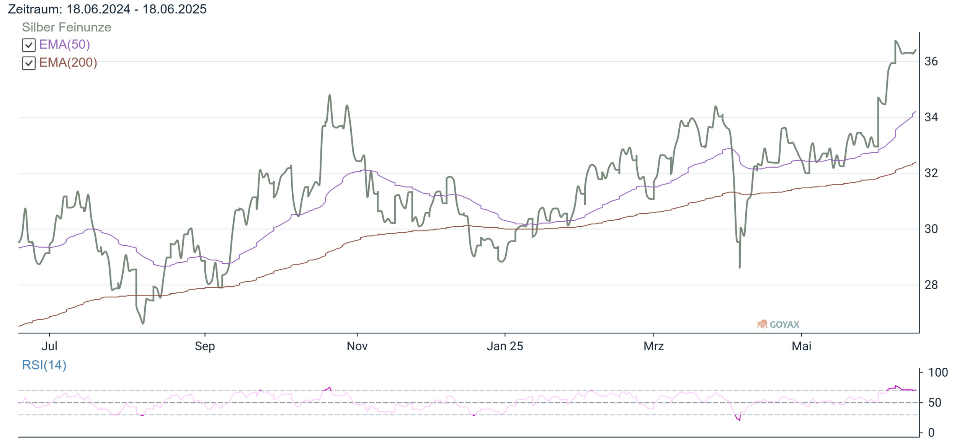Uncheck the EMA(50) checkbox
Viewport: 980px width, 441px height.
(29, 45)
